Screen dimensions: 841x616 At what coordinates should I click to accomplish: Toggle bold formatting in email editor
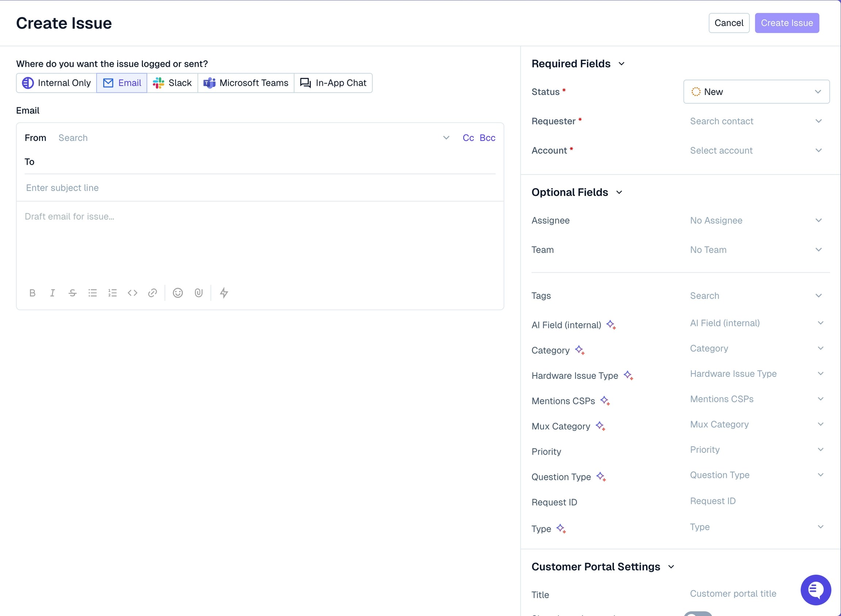click(x=32, y=293)
